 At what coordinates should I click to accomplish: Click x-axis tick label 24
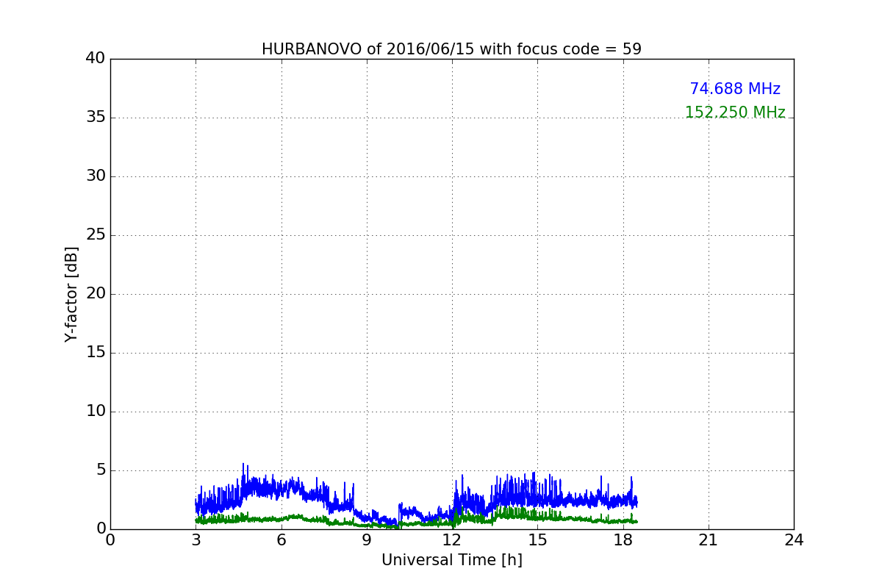[794, 539]
